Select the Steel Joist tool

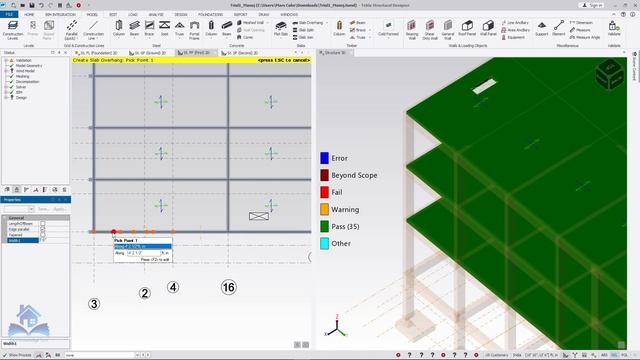pyautogui.click(x=164, y=29)
